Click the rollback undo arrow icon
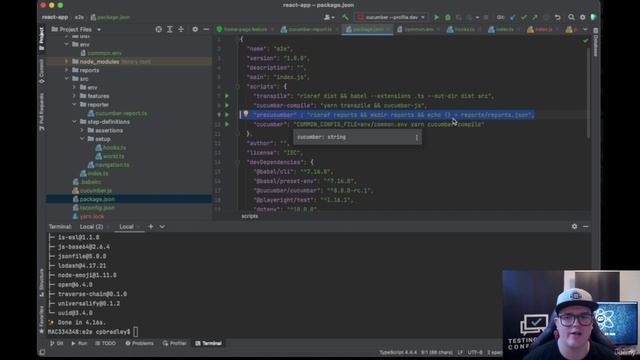640x360 pixels. point(558,17)
